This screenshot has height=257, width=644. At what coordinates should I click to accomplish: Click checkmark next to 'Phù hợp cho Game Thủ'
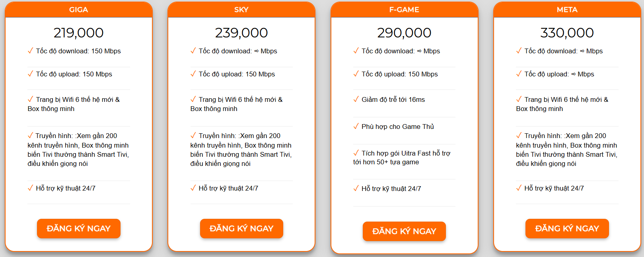click(x=356, y=126)
